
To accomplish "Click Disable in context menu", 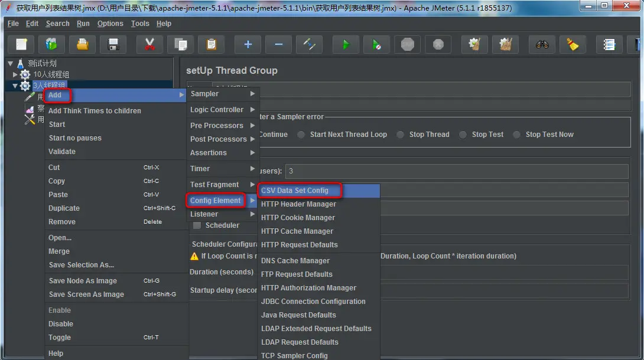I will coord(116,323).
